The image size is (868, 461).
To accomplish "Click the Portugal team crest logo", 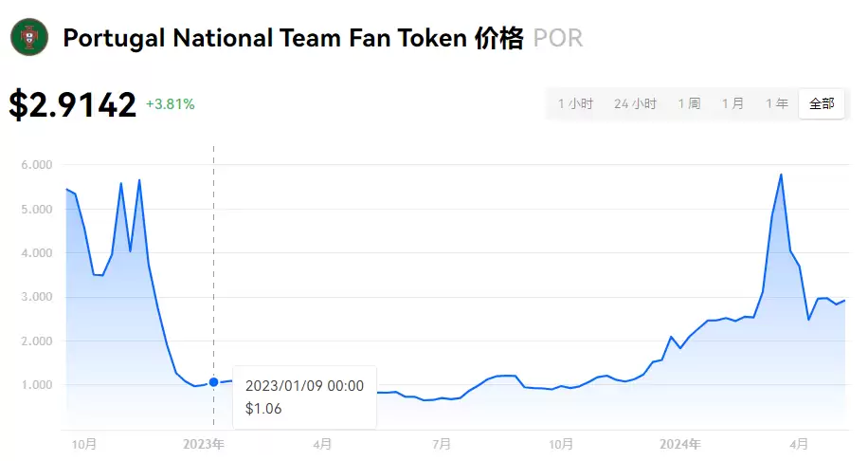I will (x=29, y=38).
